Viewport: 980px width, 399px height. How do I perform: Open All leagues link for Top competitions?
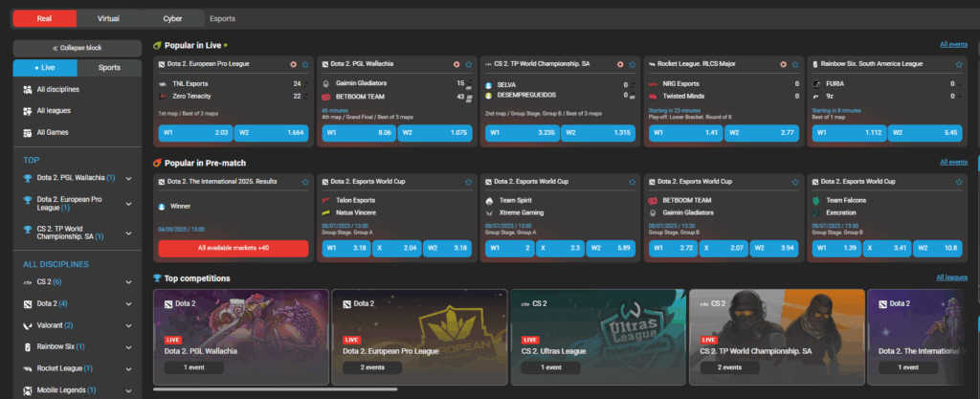(x=951, y=277)
